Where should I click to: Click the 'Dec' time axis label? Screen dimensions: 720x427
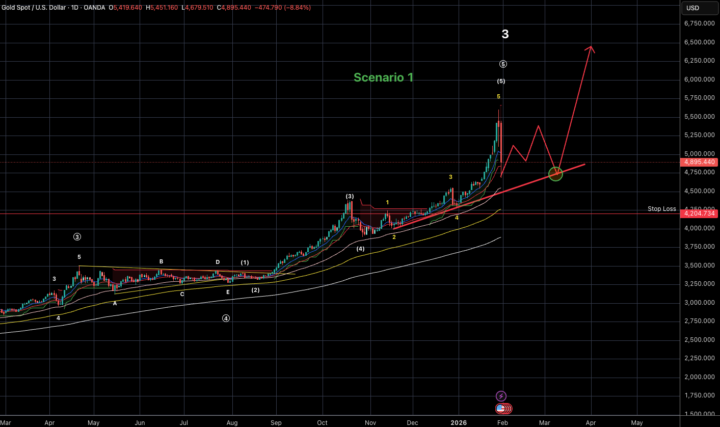pyautogui.click(x=412, y=422)
